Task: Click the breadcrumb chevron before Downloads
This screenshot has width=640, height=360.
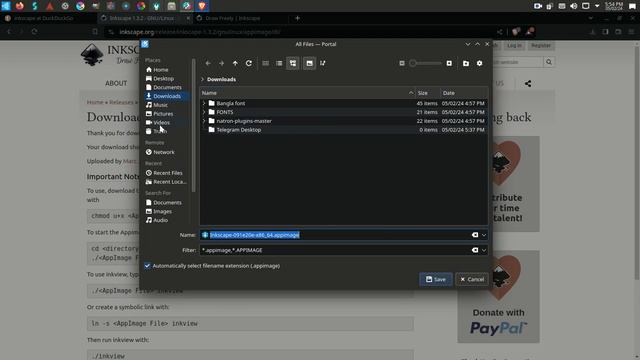Action: (202, 80)
